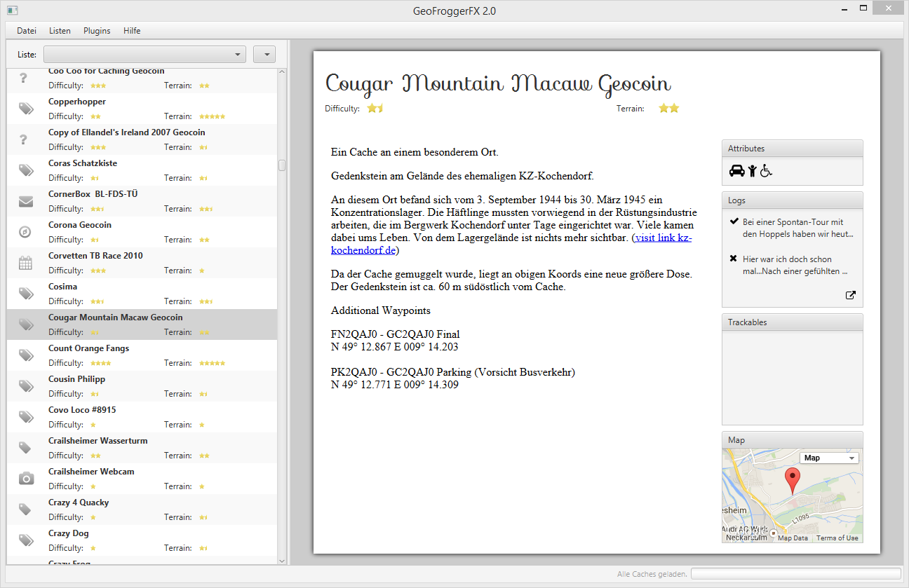The width and height of the screenshot is (909, 588).
Task: Click the envelope icon beside CornerBox BL-FDS-TÜ
Action: click(26, 202)
